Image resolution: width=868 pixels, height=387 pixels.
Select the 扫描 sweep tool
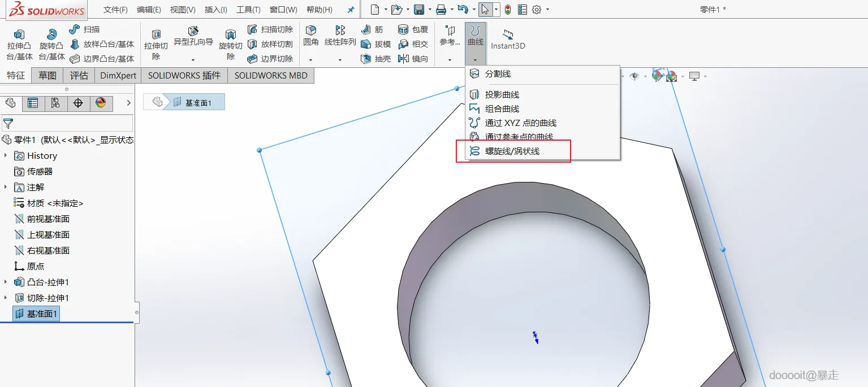pyautogui.click(x=84, y=29)
